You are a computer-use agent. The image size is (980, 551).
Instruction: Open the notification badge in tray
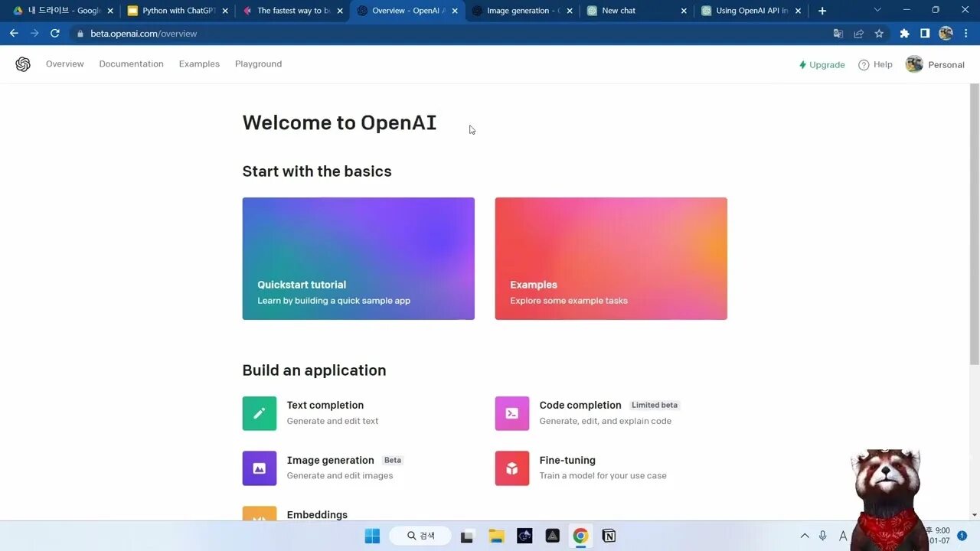click(x=962, y=536)
